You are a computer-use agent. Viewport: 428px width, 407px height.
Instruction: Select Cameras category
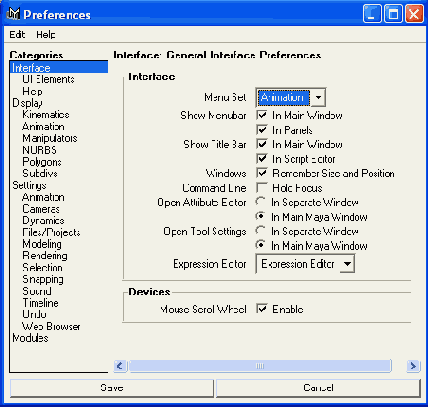[x=41, y=209]
